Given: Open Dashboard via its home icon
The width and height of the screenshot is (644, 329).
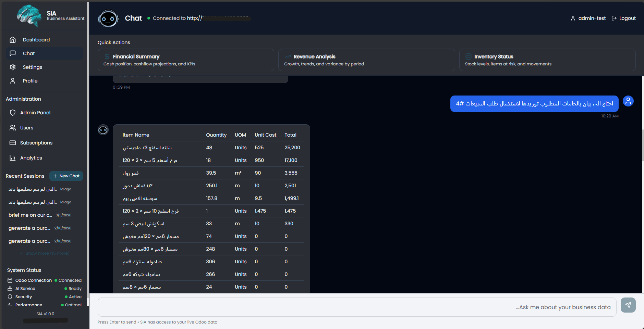Looking at the screenshot, I should pos(13,40).
